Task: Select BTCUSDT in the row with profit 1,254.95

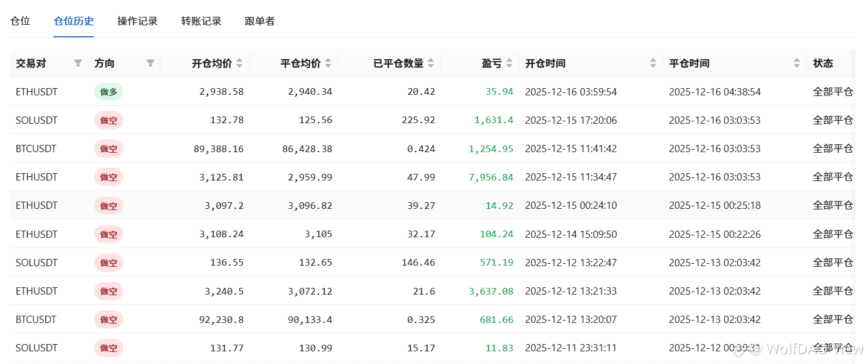Action: coord(36,148)
